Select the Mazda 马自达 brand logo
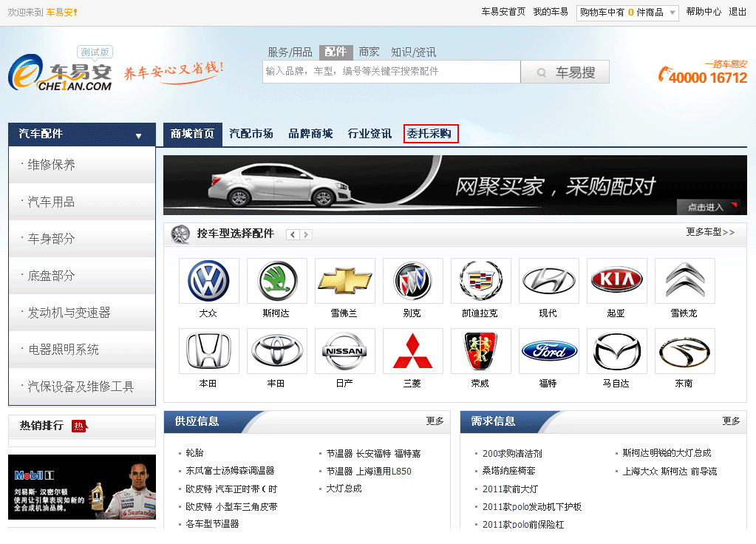 616,351
